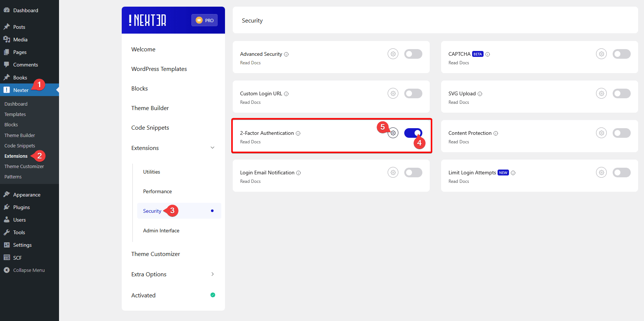Image resolution: width=644 pixels, height=321 pixels.
Task: Open Theme Customizer in Nexter panel
Action: [x=156, y=254]
